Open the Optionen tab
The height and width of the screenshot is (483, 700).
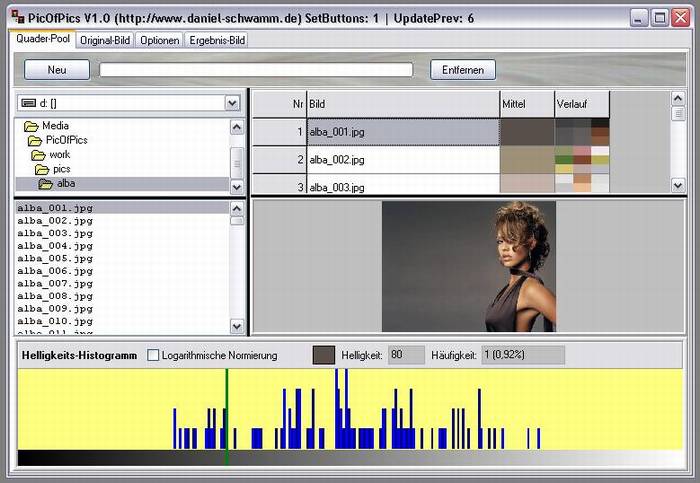(159, 40)
